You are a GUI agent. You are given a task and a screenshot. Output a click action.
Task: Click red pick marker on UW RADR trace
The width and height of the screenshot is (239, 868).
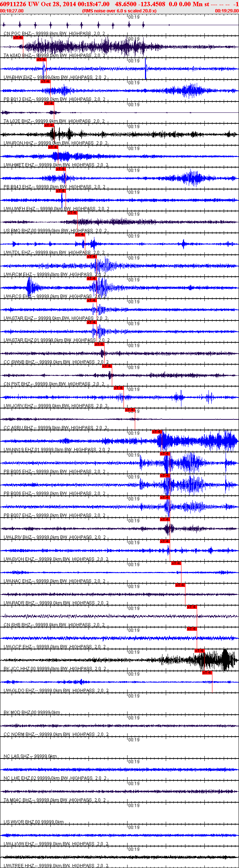pos(180,585)
